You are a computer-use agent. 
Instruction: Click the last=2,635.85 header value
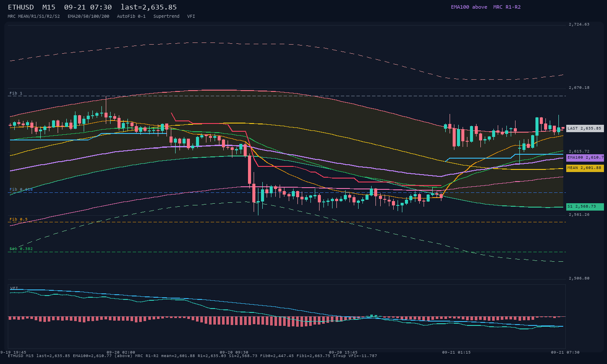(149, 7)
